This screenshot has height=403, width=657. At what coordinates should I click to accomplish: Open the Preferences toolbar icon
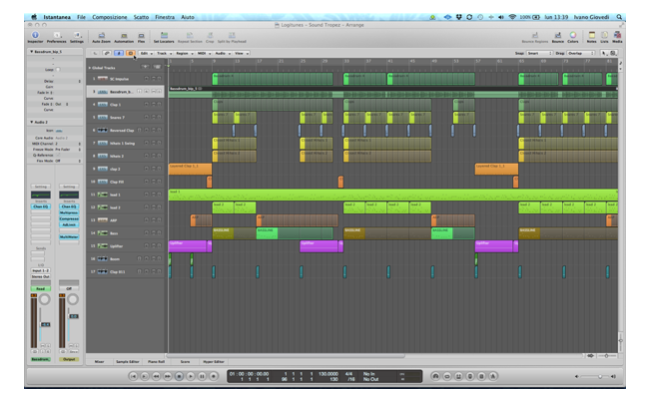coord(57,37)
